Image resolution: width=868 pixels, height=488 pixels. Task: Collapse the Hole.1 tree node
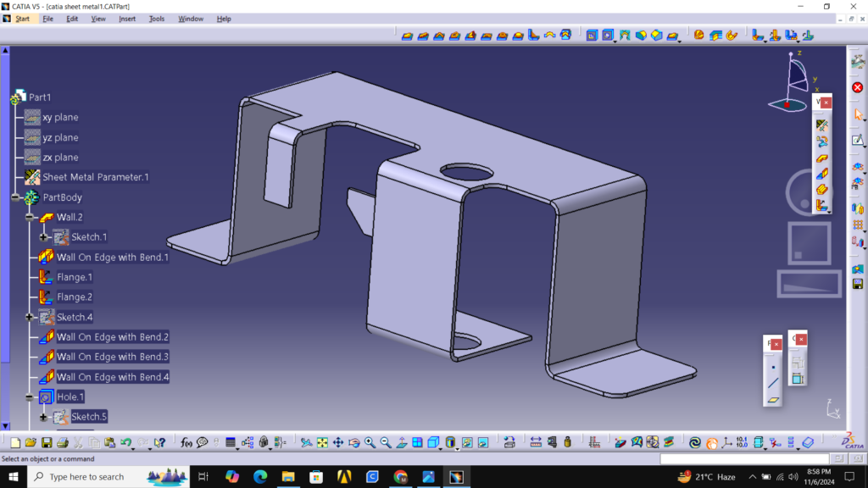30,396
